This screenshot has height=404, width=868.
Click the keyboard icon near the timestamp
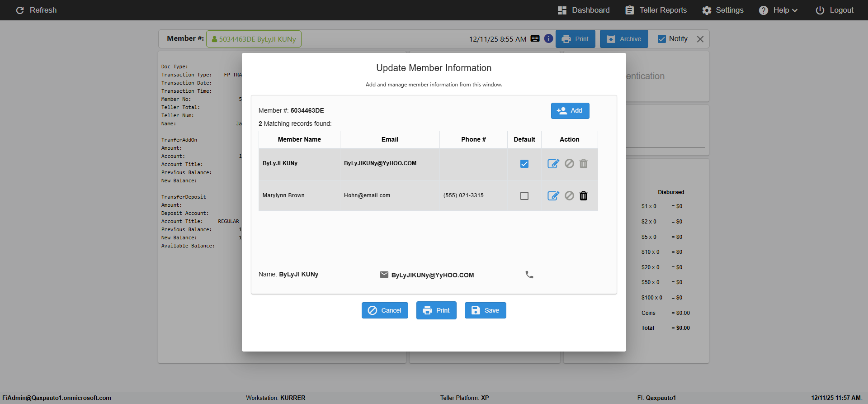tap(535, 39)
